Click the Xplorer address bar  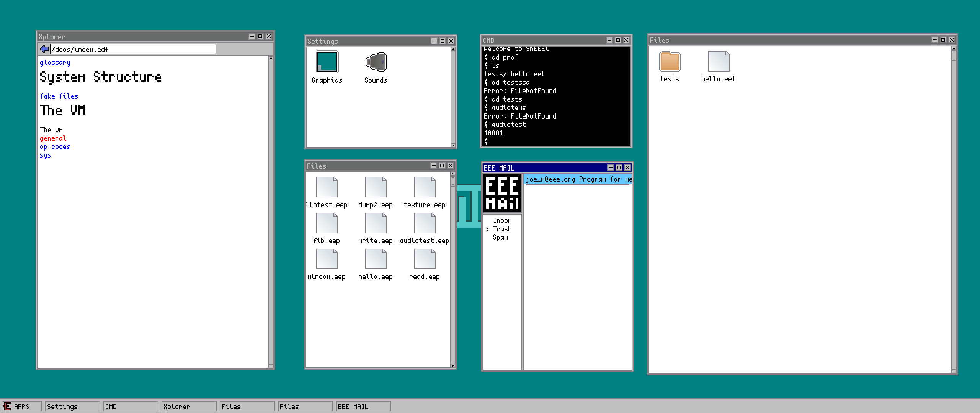tap(132, 49)
